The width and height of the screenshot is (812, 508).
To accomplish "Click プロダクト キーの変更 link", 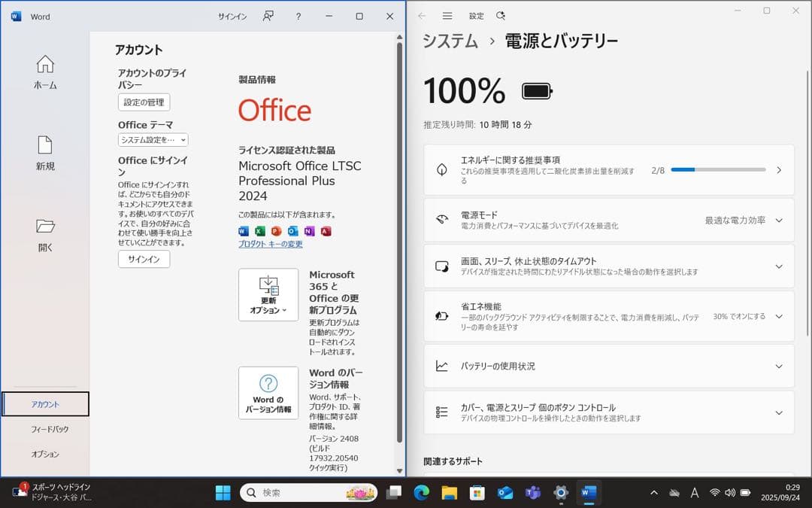I will point(271,244).
